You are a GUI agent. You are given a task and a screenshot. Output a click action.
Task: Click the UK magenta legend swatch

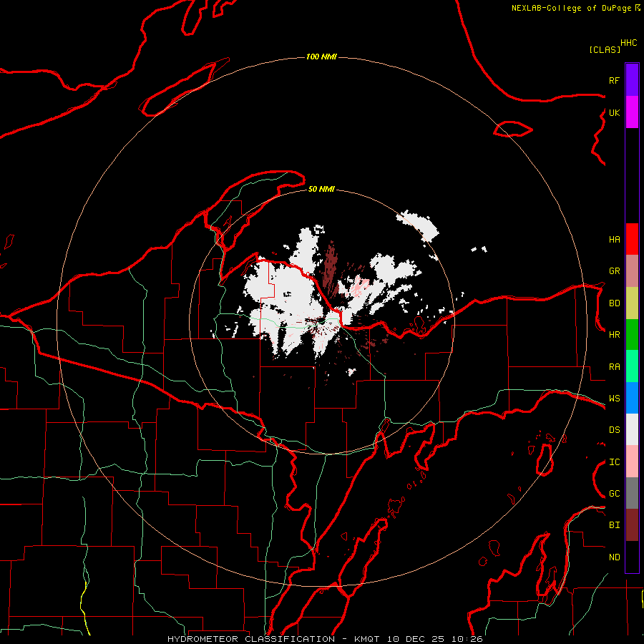pyautogui.click(x=632, y=112)
